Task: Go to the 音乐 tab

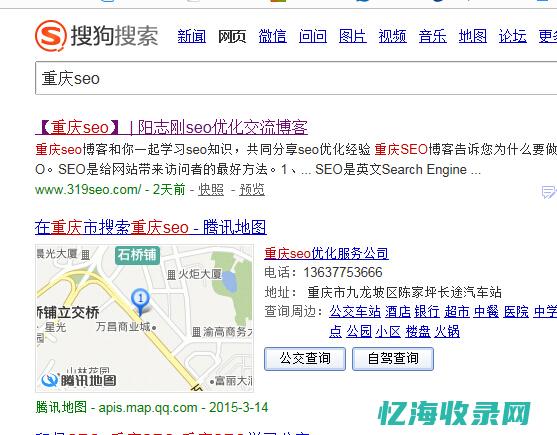Action: [x=432, y=36]
